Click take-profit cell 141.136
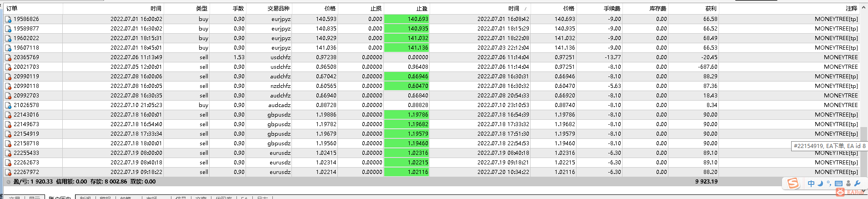The width and height of the screenshot is (868, 199). tap(407, 48)
